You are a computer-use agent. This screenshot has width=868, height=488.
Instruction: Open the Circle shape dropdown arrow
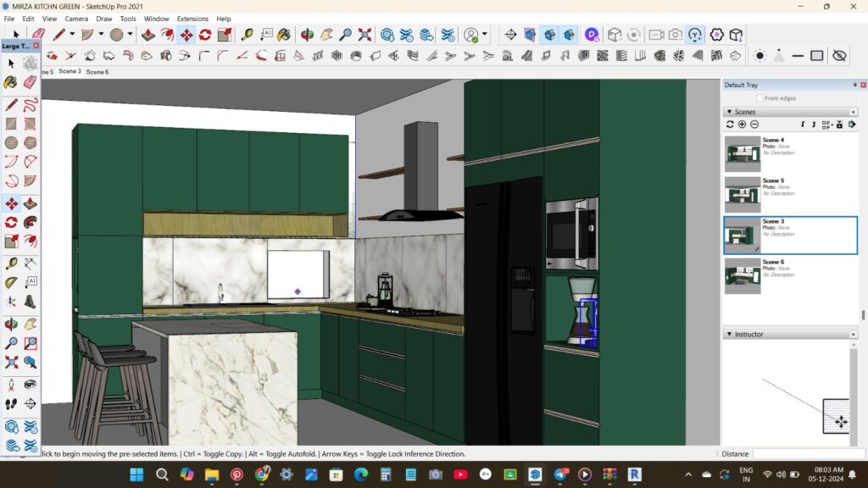[130, 34]
